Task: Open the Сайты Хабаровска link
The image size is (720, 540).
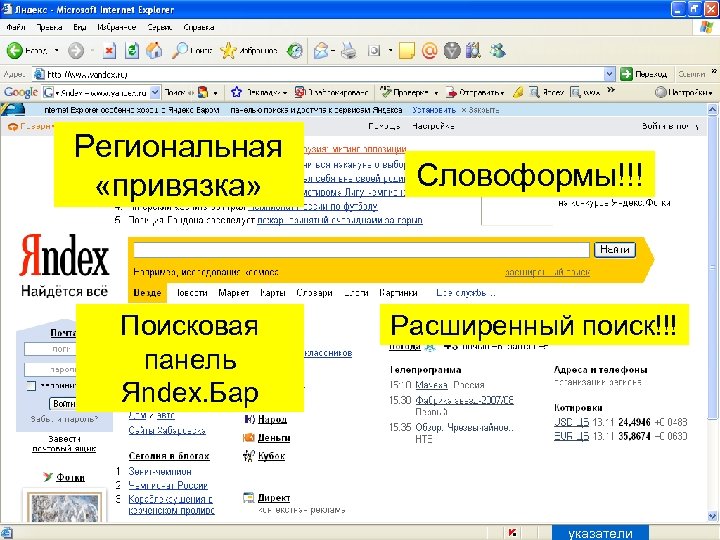Action: [167, 430]
